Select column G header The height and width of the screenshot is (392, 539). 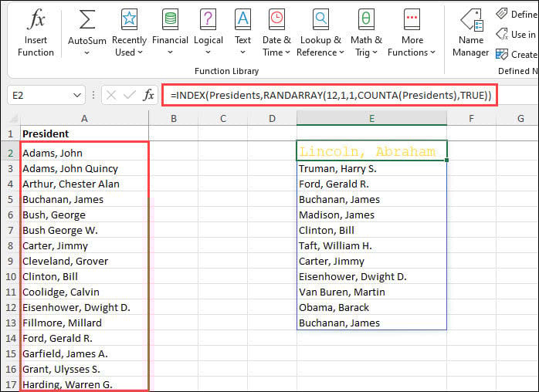pyautogui.click(x=517, y=119)
